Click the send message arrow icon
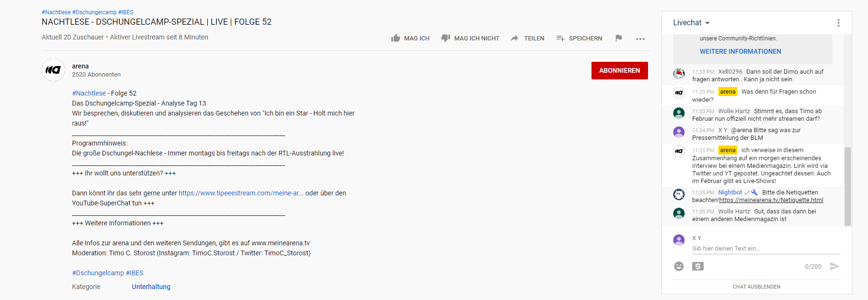 [834, 266]
